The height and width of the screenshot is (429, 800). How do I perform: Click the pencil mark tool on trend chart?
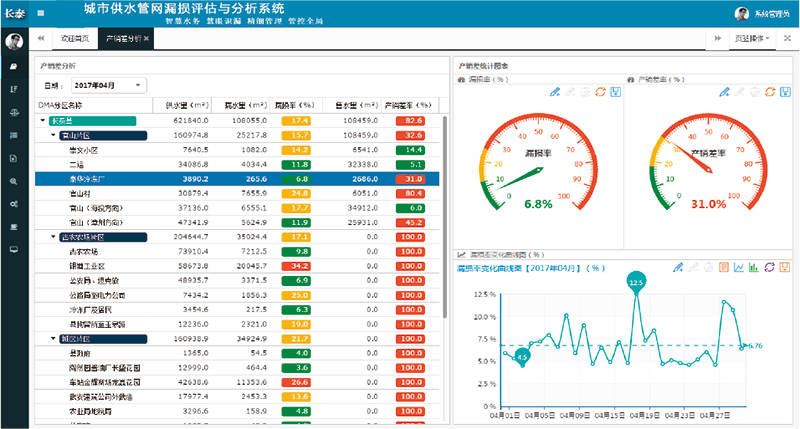pos(678,268)
